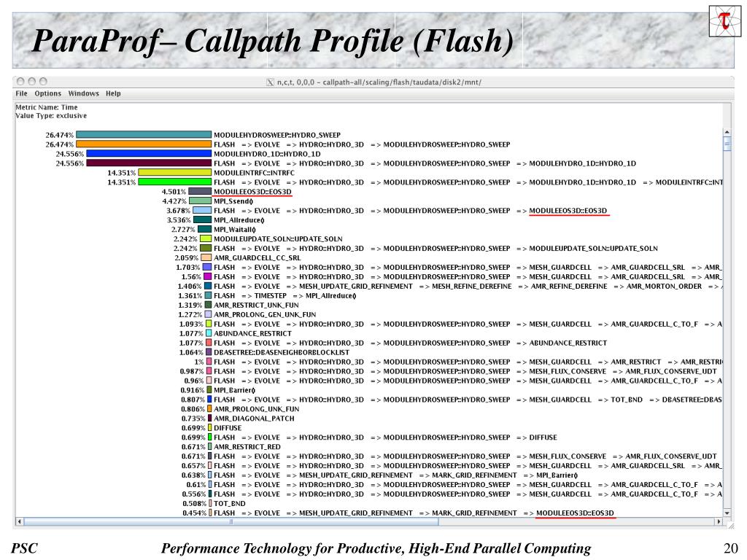The height and width of the screenshot is (560, 747).
Task: Click the orange 26.474% callpath bar
Action: [x=144, y=144]
